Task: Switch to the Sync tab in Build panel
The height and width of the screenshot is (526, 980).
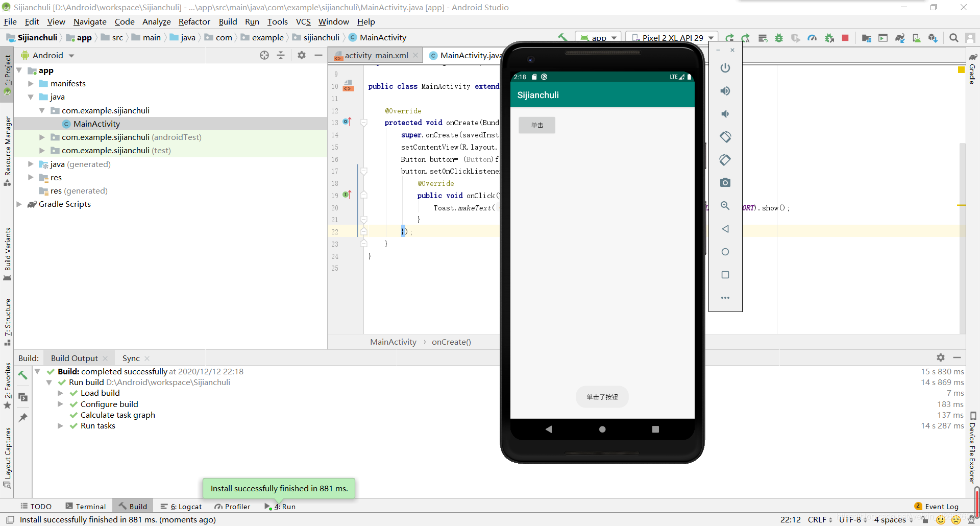Action: tap(131, 358)
